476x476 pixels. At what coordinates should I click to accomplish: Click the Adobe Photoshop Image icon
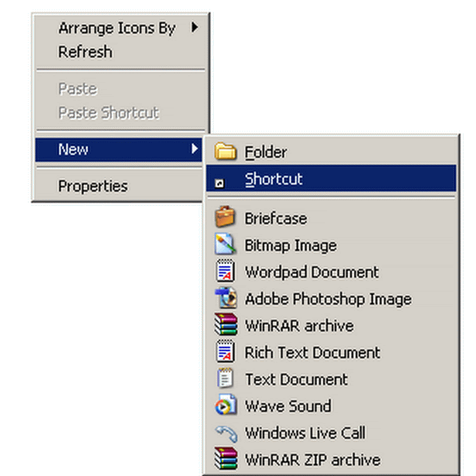pos(226,299)
